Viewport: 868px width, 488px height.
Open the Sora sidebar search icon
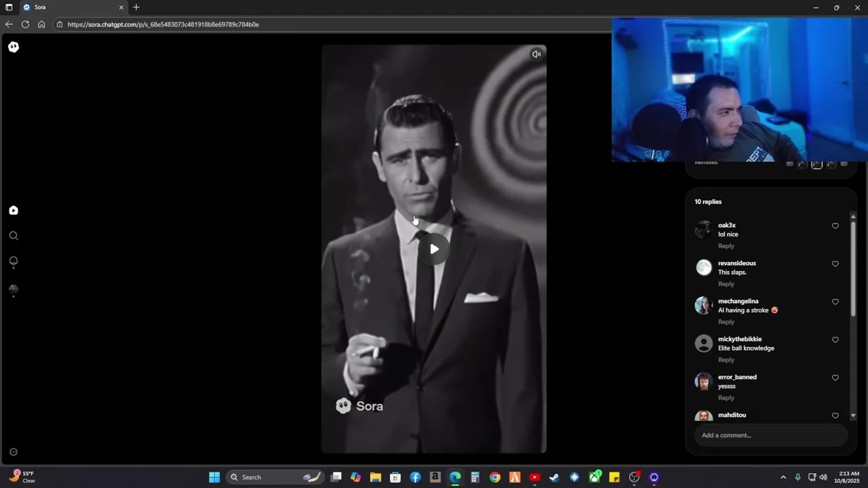(x=14, y=236)
